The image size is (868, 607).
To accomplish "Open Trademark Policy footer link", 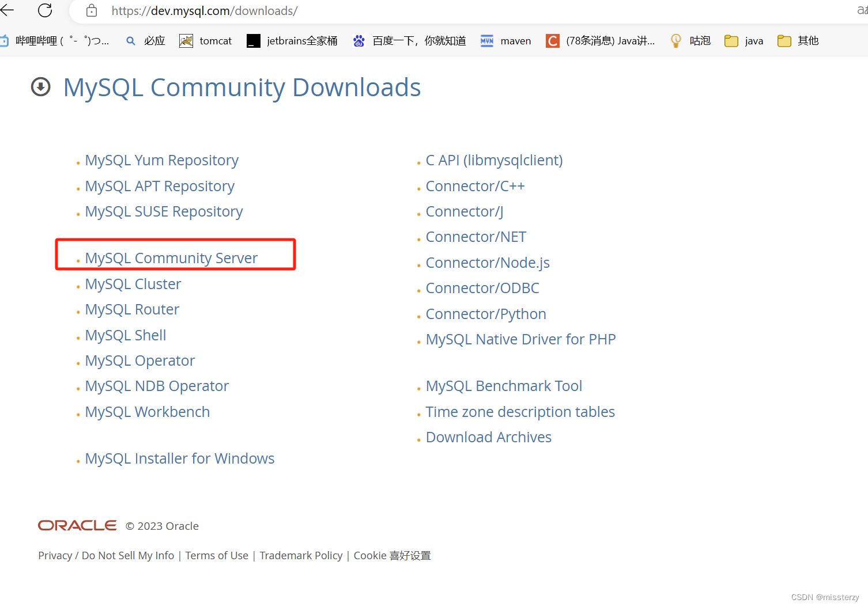I will coord(301,556).
